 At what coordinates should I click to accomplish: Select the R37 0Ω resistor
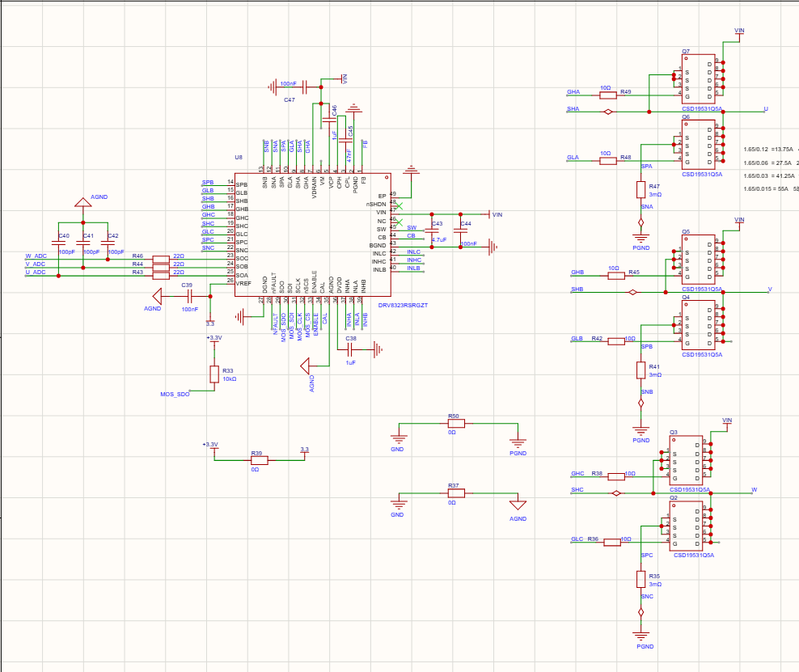pos(456,493)
